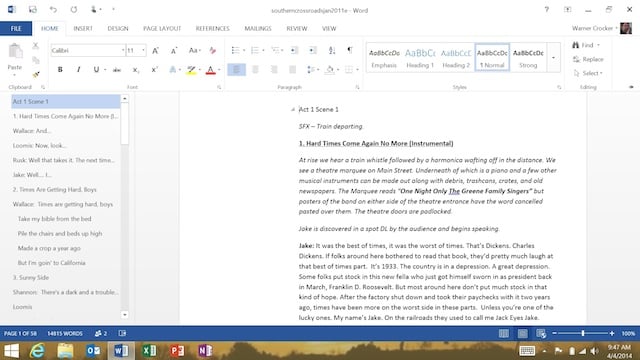Image resolution: width=640 pixels, height=360 pixels.
Task: Apply the Strikethrough formatting icon
Action: [117, 70]
